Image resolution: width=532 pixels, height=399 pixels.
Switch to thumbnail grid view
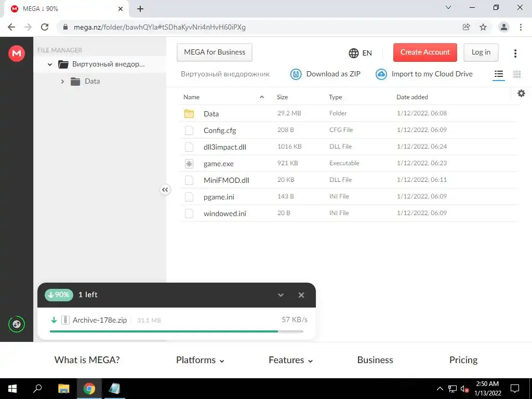[517, 74]
